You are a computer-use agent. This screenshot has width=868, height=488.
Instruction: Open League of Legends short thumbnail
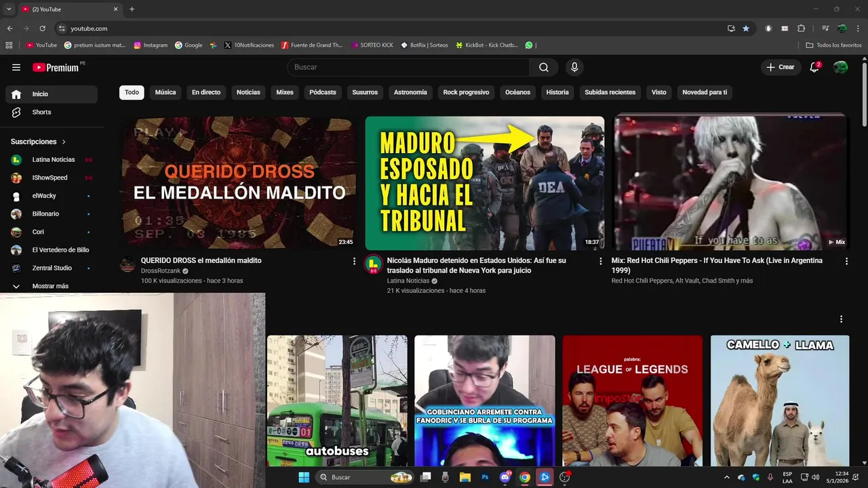632,400
